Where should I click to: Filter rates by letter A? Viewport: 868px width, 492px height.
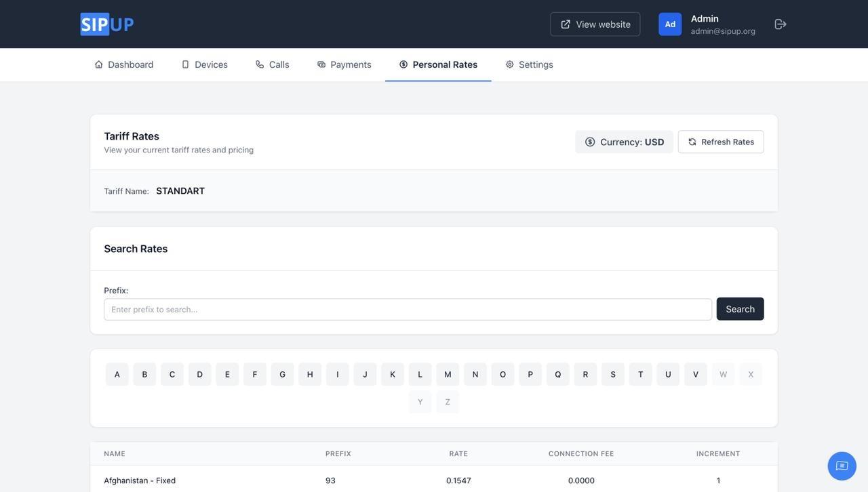117,375
